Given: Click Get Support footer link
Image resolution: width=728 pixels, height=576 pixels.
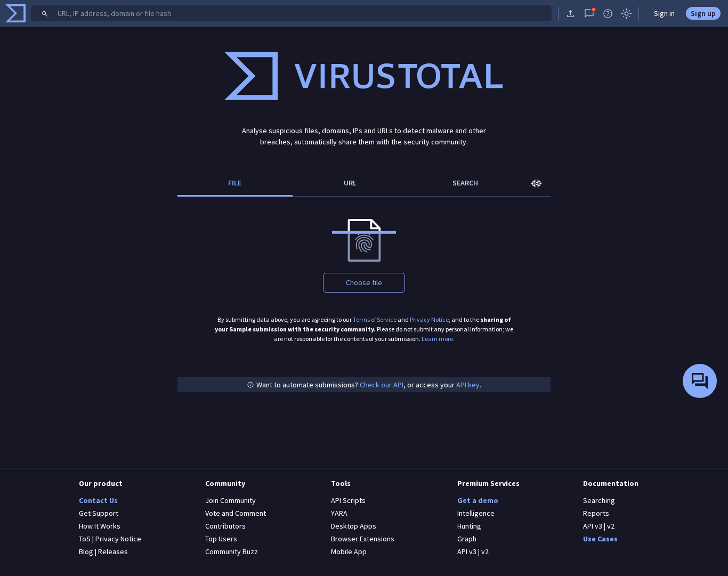Looking at the screenshot, I should [x=99, y=513].
